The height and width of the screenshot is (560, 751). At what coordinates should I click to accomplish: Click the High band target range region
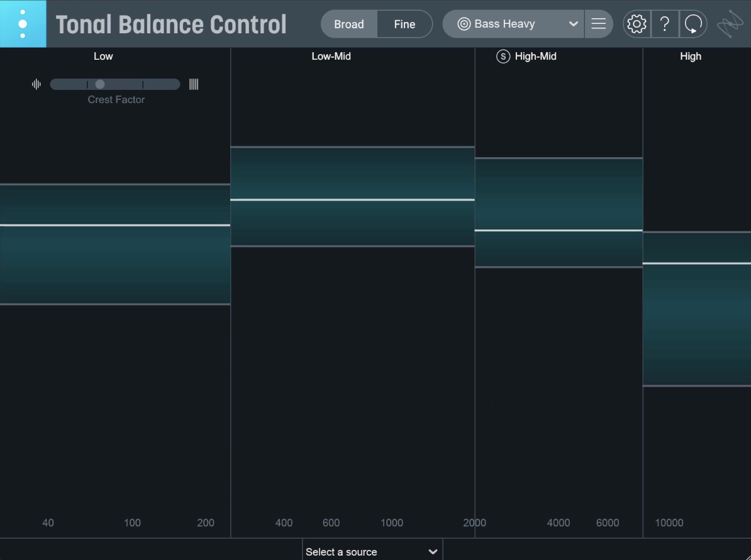pos(697,309)
